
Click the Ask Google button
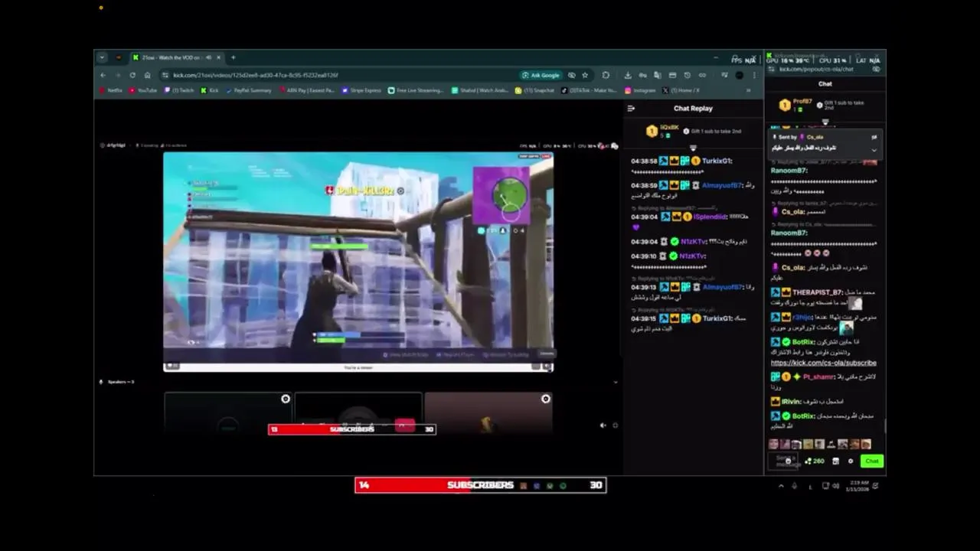point(541,75)
